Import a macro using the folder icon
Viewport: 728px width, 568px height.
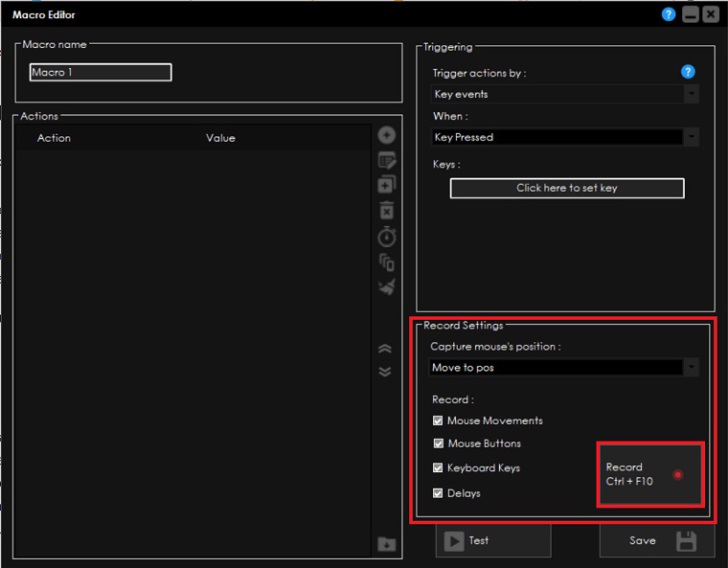386,543
